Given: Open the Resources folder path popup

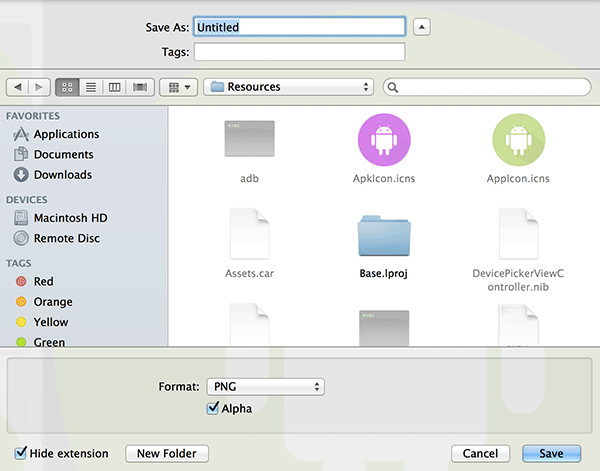Looking at the screenshot, I should coord(289,87).
